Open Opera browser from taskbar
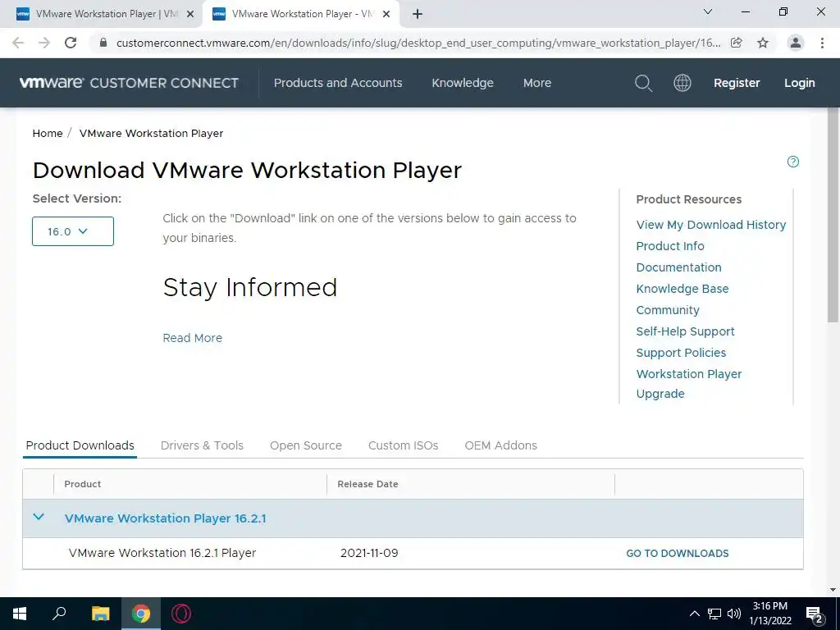This screenshot has width=840, height=630. click(181, 614)
